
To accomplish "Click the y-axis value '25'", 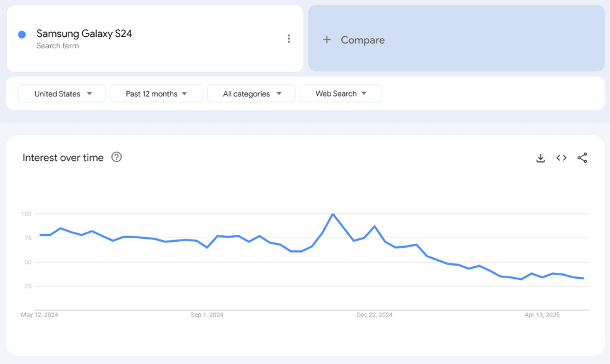I will (27, 286).
